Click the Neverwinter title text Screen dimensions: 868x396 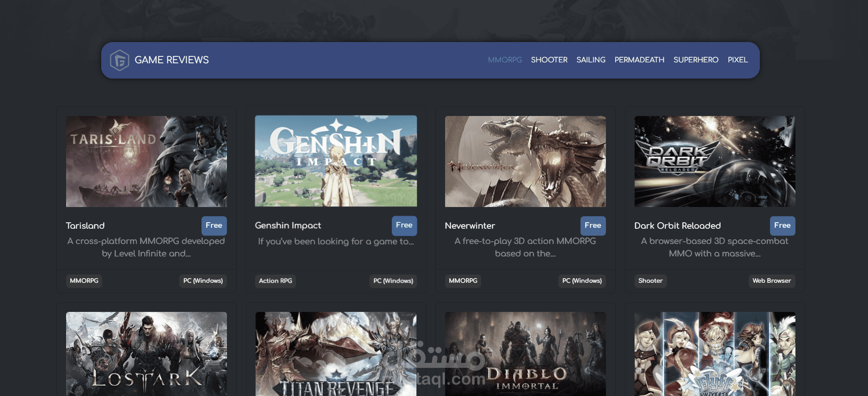(470, 225)
